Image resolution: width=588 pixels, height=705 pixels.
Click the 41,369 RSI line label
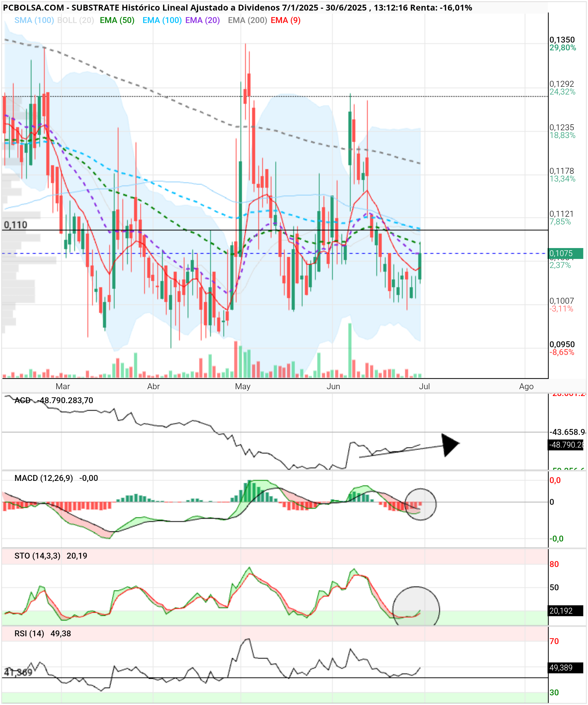(x=18, y=672)
